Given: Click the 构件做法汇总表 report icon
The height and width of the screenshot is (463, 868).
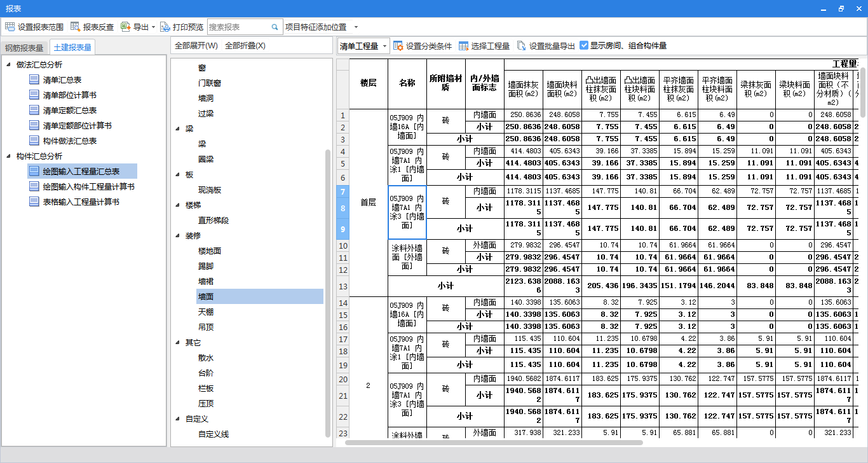Looking at the screenshot, I should (x=34, y=141).
